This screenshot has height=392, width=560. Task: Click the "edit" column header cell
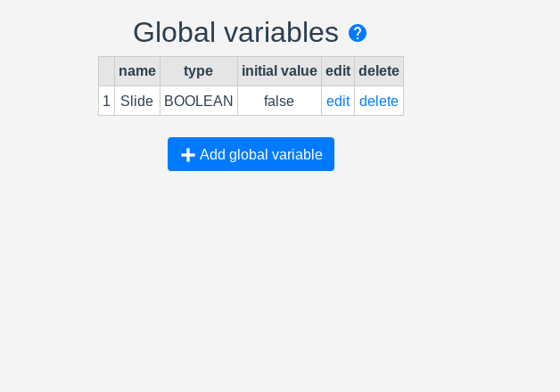click(x=338, y=71)
